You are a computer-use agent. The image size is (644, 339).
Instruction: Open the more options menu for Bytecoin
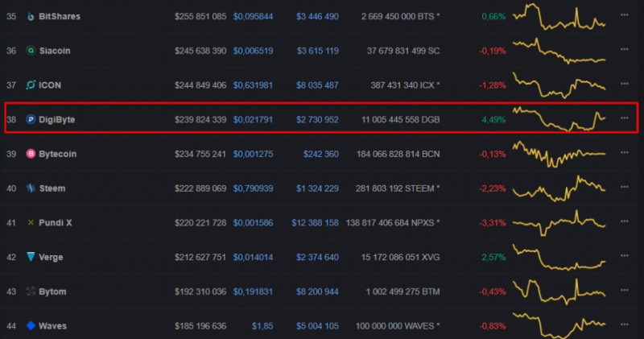[x=625, y=152]
